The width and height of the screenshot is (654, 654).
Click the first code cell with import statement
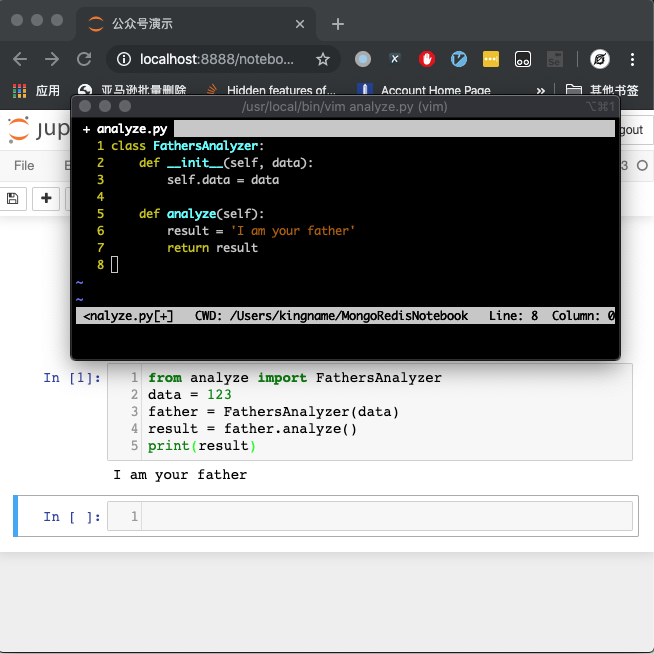click(370, 412)
